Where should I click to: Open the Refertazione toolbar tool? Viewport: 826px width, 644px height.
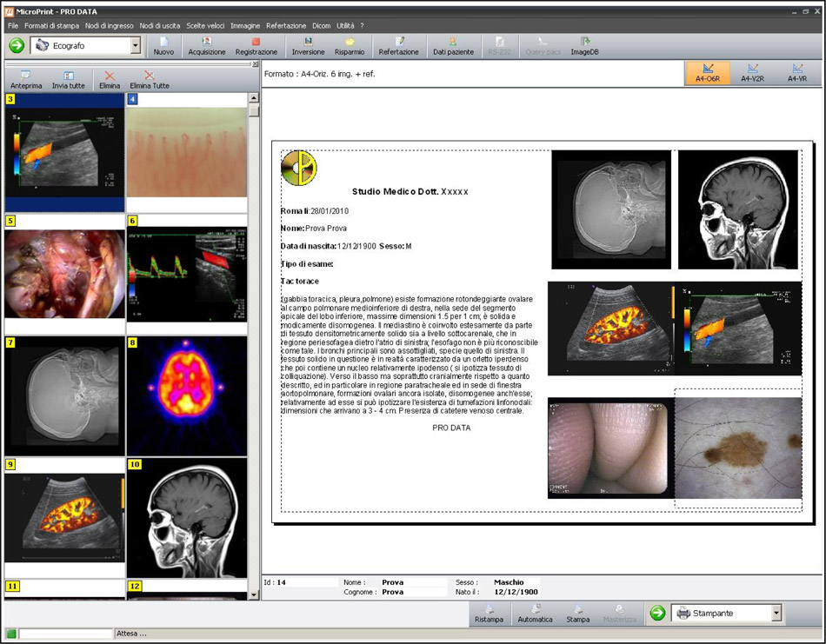point(398,46)
